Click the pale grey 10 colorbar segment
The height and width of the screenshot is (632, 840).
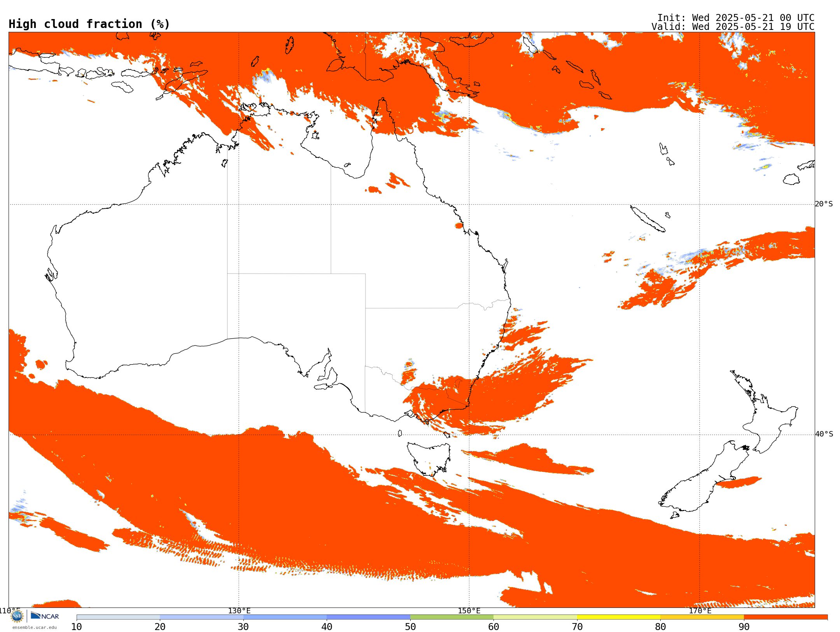[118, 617]
